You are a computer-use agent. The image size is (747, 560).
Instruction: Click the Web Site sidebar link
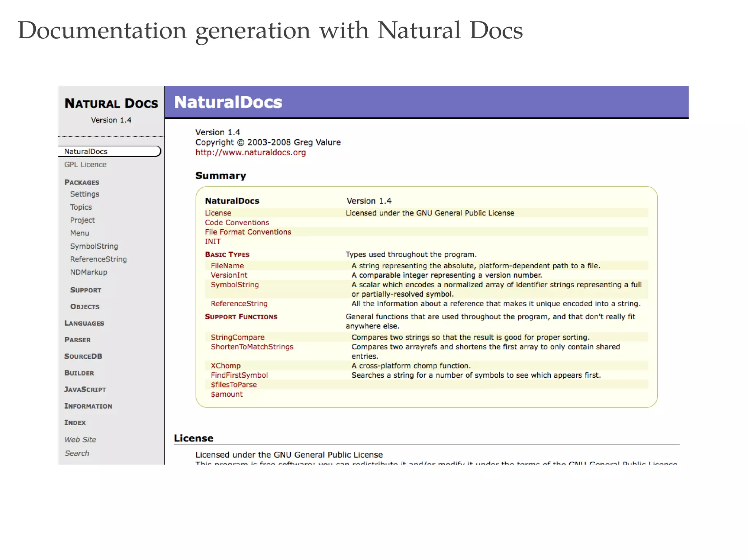click(80, 439)
